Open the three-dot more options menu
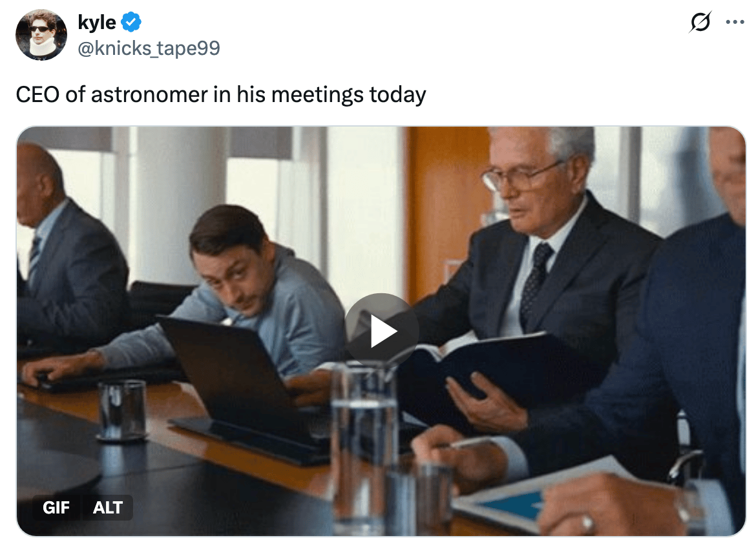The width and height of the screenshot is (756, 549). [x=735, y=22]
